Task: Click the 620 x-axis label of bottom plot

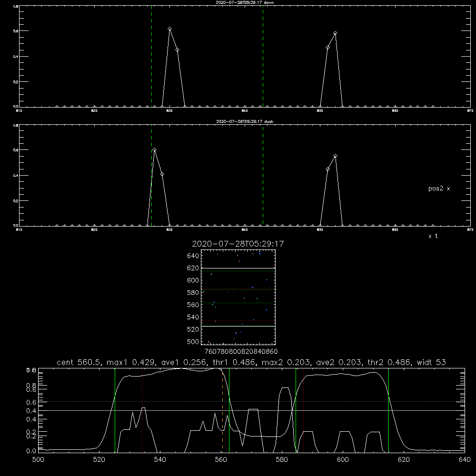Action: point(404,460)
